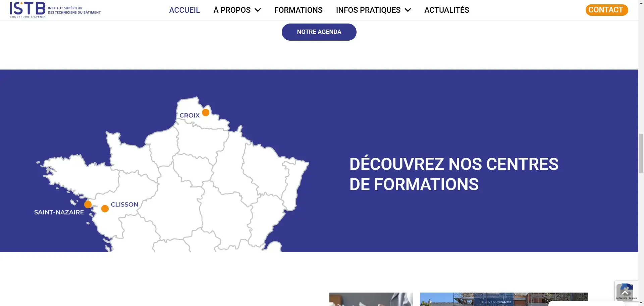Open the FORMATIONS menu item

point(298,10)
